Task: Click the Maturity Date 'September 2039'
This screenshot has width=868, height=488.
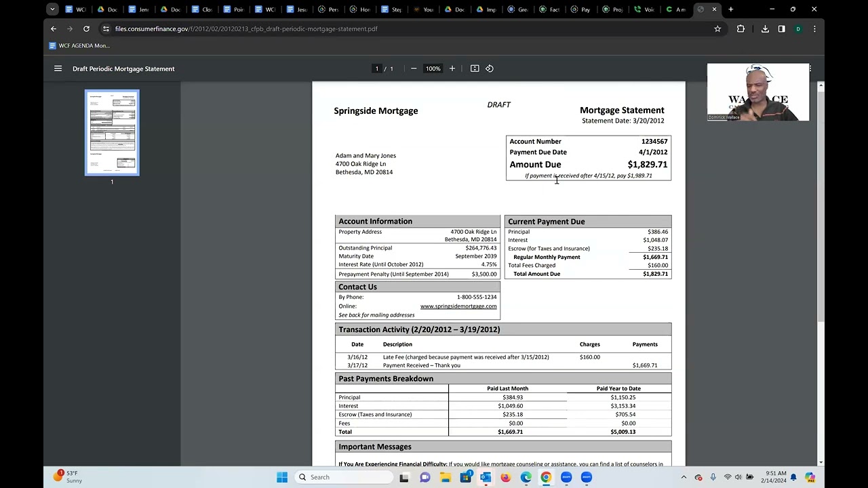Action: (476, 256)
